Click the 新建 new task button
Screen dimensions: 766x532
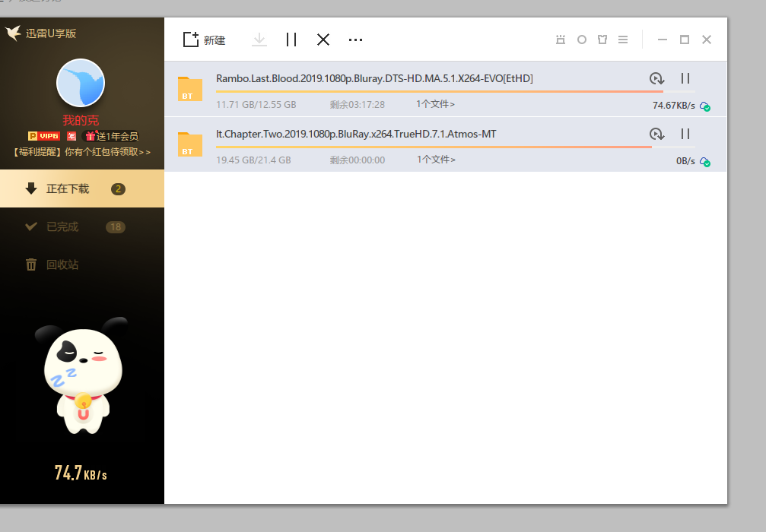(204, 40)
